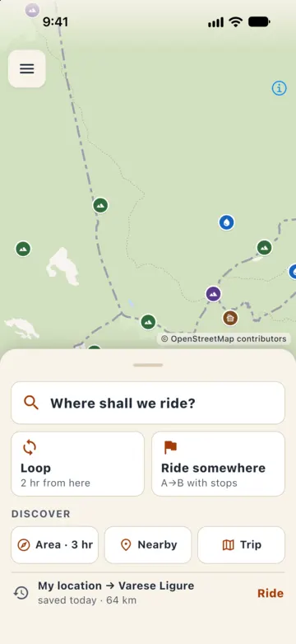Open Ride somewhere A→B card
The image size is (296, 644).
pyautogui.click(x=218, y=464)
